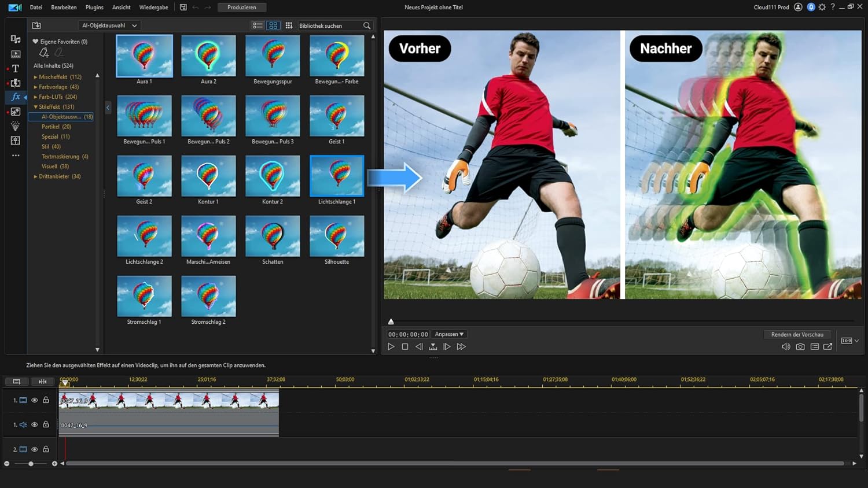The image size is (868, 488).
Task: Switch library to list view
Action: click(x=258, y=25)
